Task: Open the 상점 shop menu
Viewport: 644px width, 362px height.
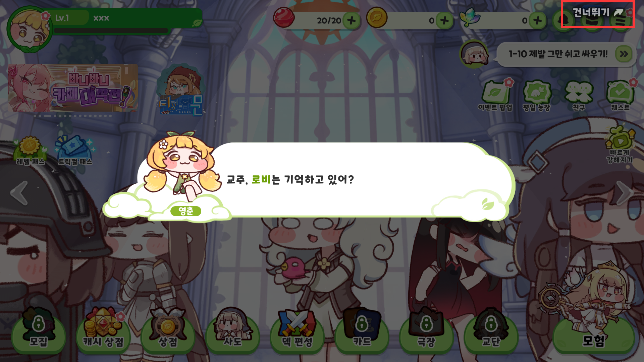Action: 168,330
